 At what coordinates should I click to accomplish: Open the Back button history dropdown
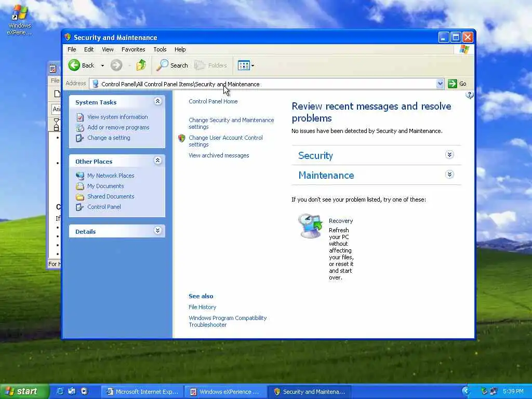[x=102, y=65]
